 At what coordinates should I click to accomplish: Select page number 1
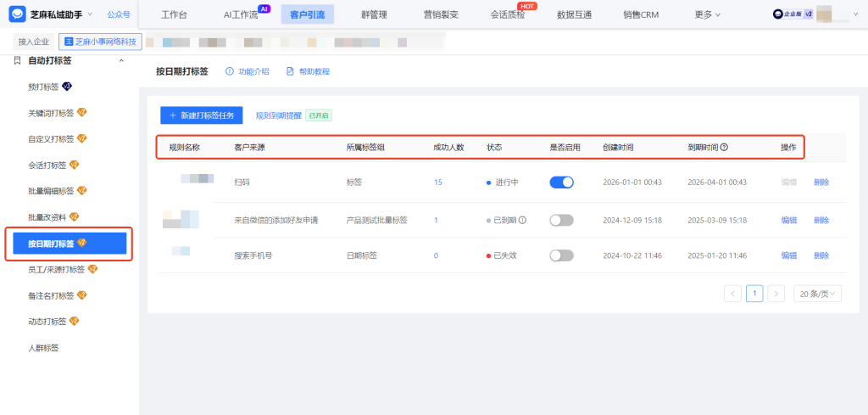[754, 293]
